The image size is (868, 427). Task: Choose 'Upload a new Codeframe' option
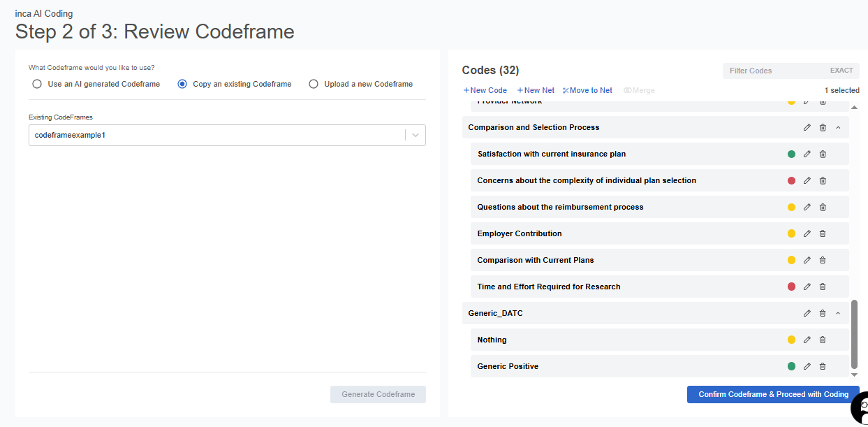pos(314,84)
